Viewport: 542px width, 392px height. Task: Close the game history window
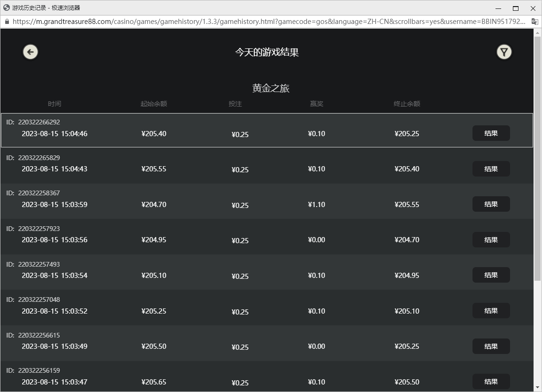coord(533,8)
